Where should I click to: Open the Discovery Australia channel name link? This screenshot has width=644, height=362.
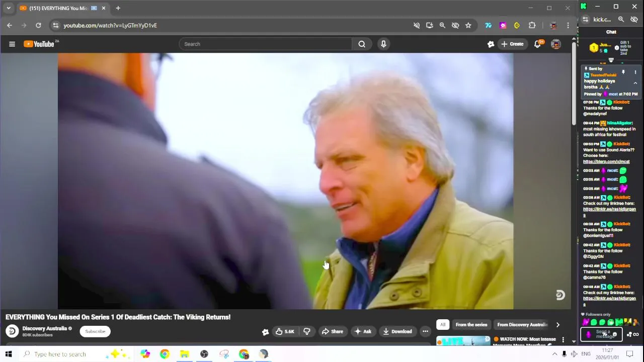[x=45, y=328]
